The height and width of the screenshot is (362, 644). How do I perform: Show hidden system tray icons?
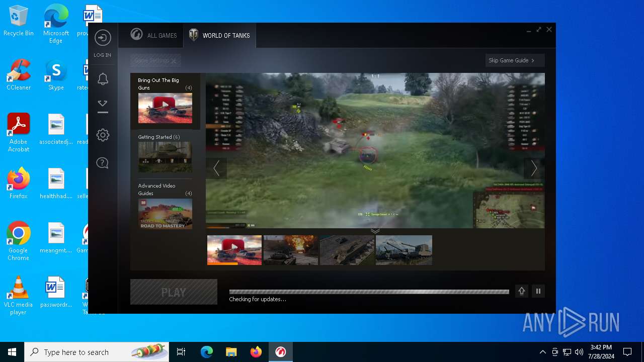point(543,352)
